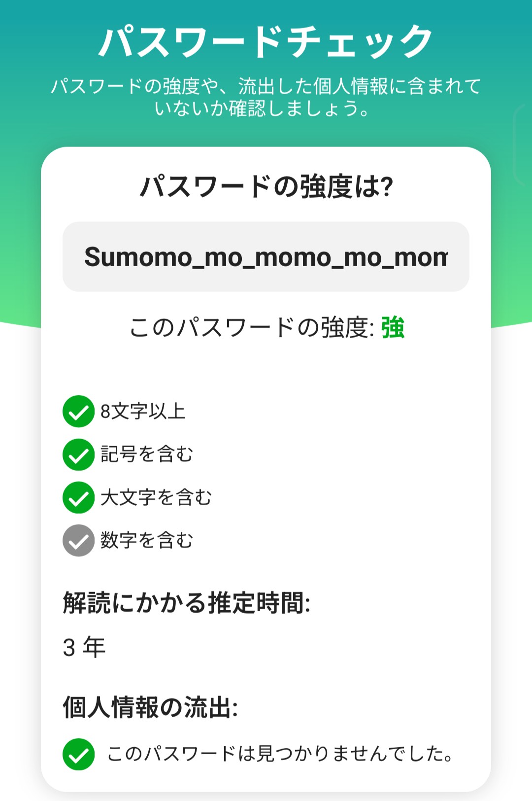Click the このパスワードは見つかりませんでした result message
532x801 pixels.
pos(280,754)
